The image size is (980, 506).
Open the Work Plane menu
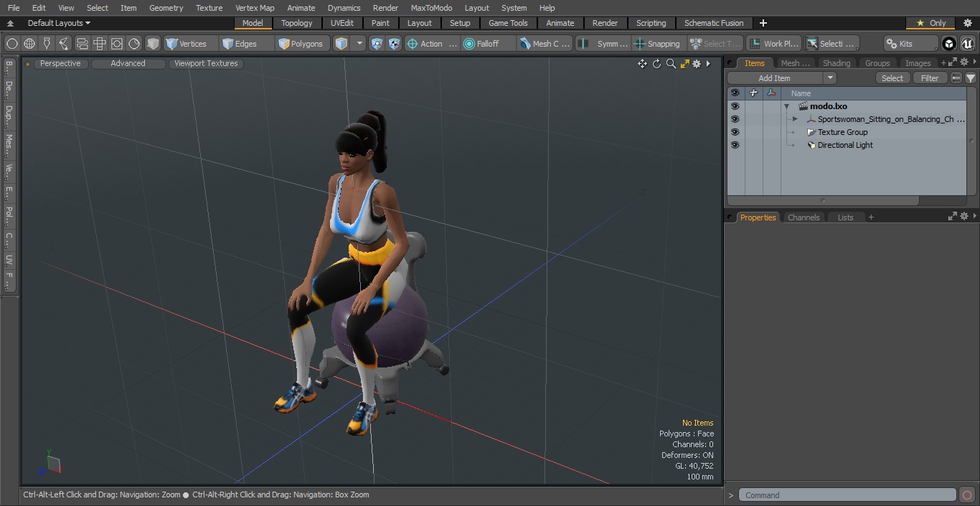[773, 44]
